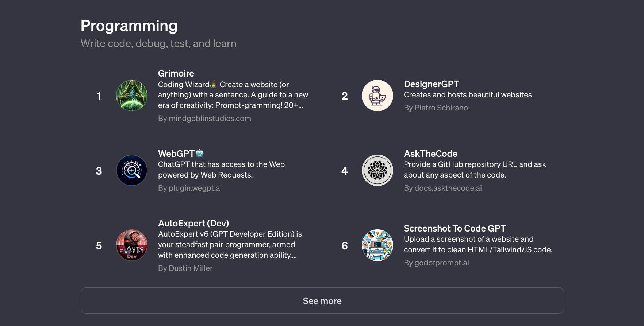Click the WebGPT magnifier avatar icon
This screenshot has height=326, width=644.
click(x=132, y=170)
